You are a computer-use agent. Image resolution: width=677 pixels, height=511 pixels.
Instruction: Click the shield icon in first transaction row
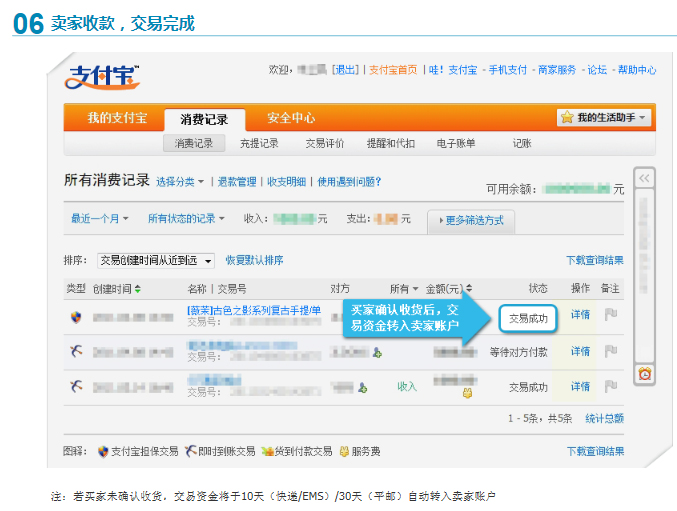click(75, 318)
